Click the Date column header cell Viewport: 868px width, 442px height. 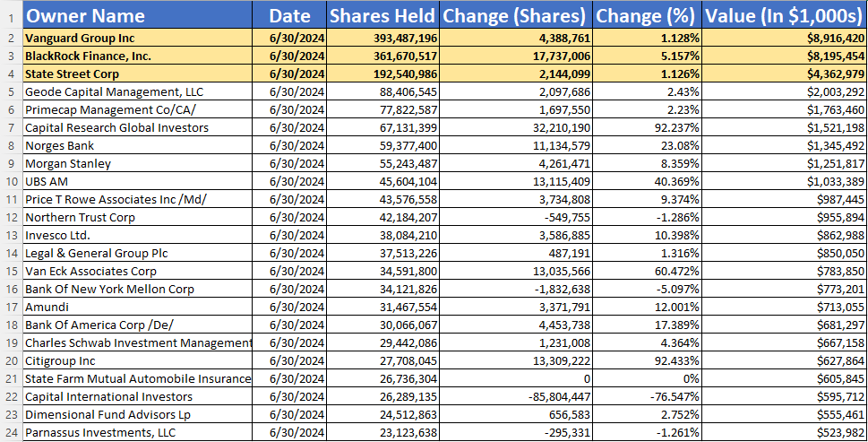pyautogui.click(x=290, y=15)
